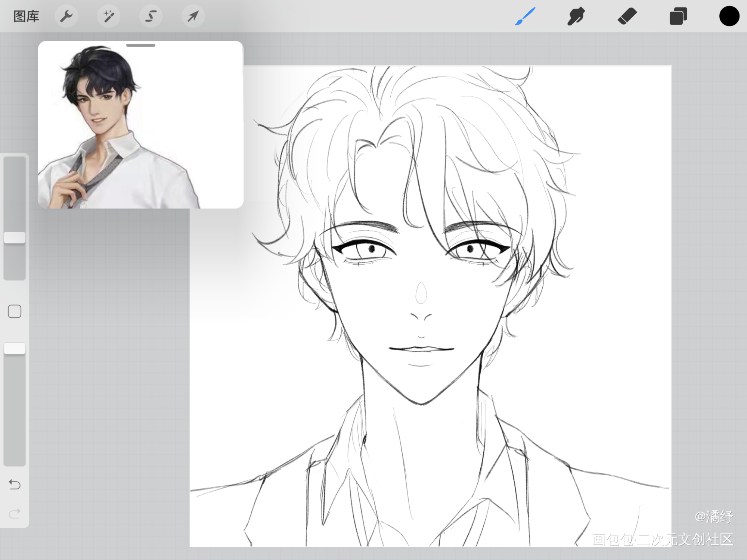Redo the last undone stroke

pyautogui.click(x=15, y=514)
